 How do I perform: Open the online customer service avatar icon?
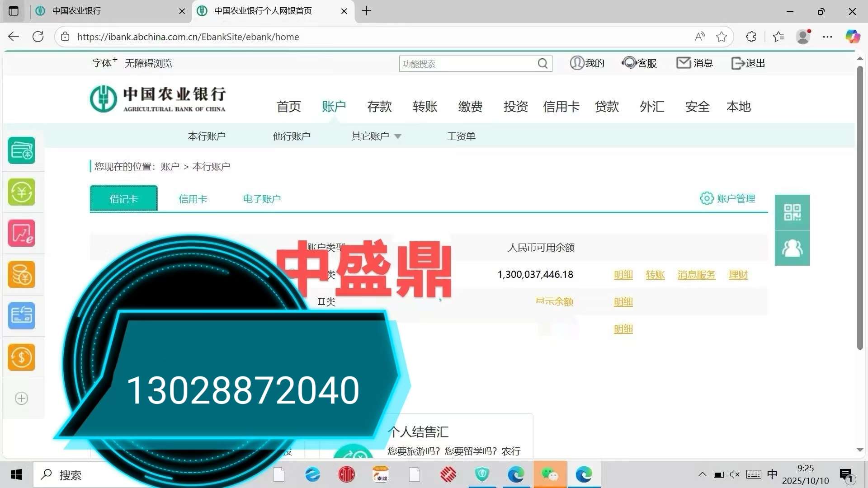(x=792, y=248)
